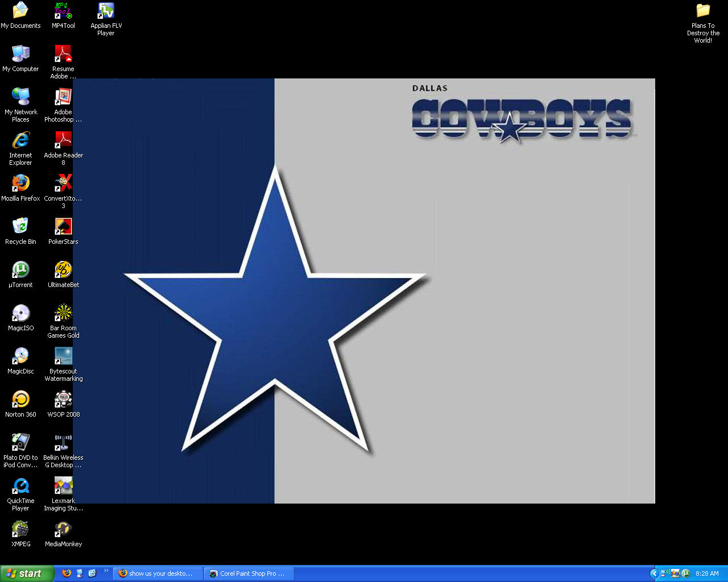728x582 pixels.
Task: Select the My Network Places icon
Action: 20,105
